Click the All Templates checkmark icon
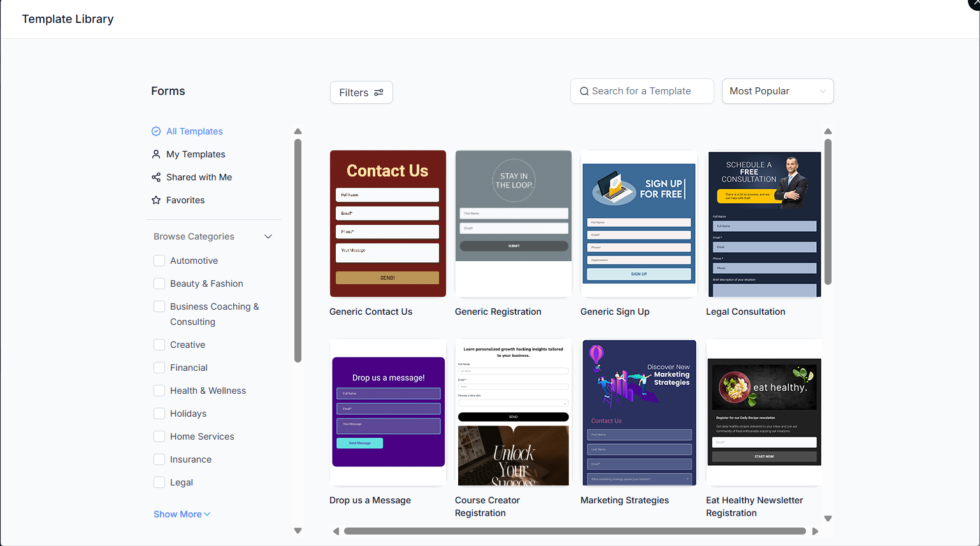980x546 pixels. coord(156,131)
